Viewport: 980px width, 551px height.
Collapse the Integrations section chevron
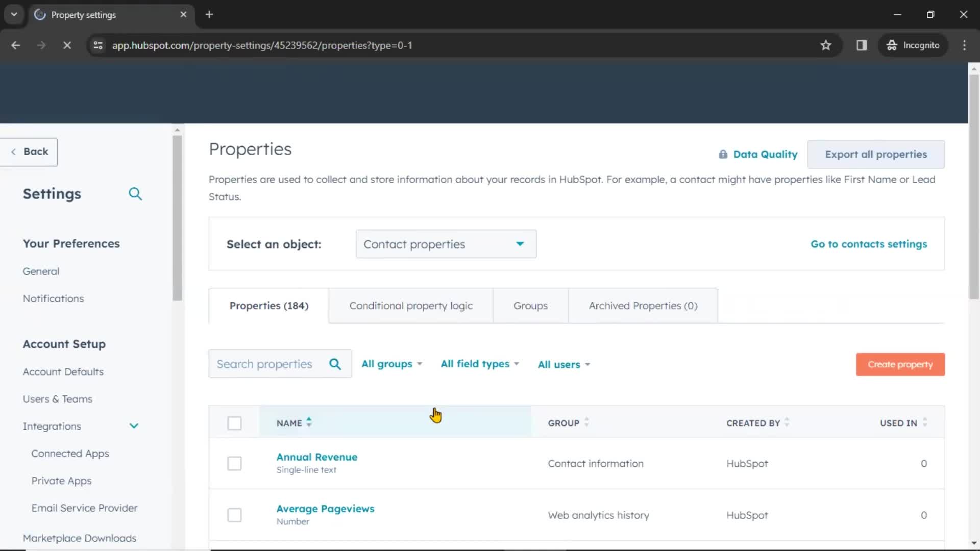pyautogui.click(x=134, y=426)
